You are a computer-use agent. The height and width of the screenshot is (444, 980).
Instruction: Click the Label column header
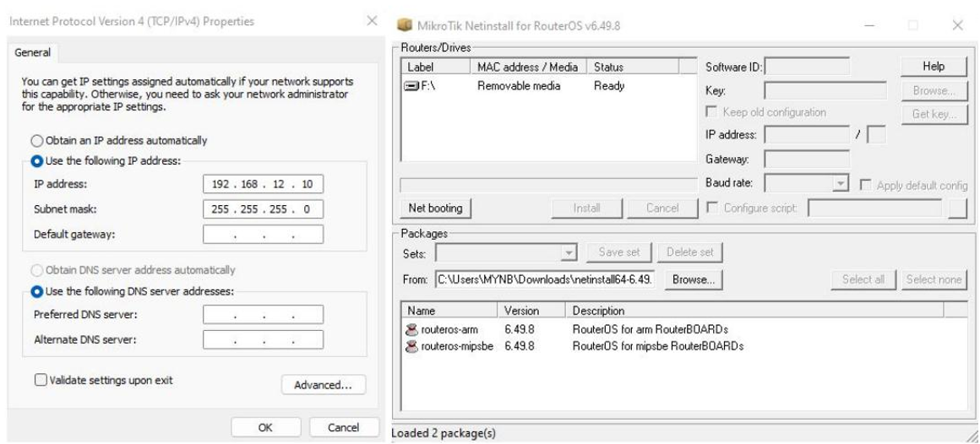[436, 67]
